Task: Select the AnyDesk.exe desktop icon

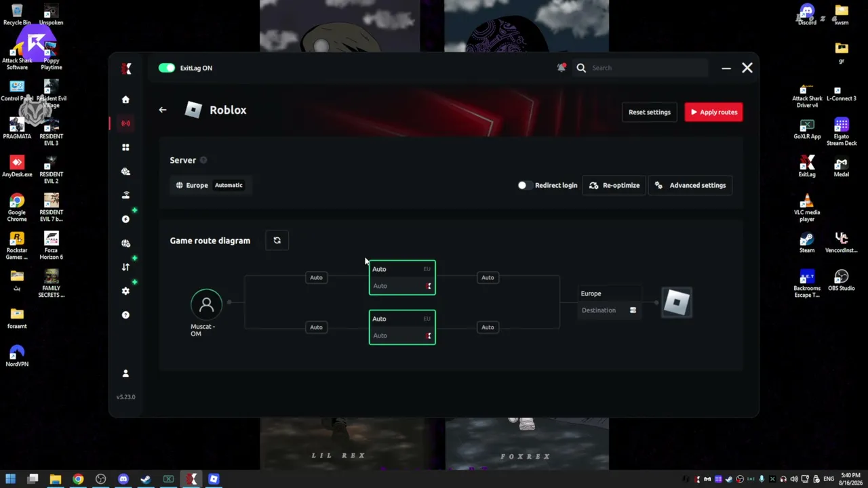Action: click(17, 166)
